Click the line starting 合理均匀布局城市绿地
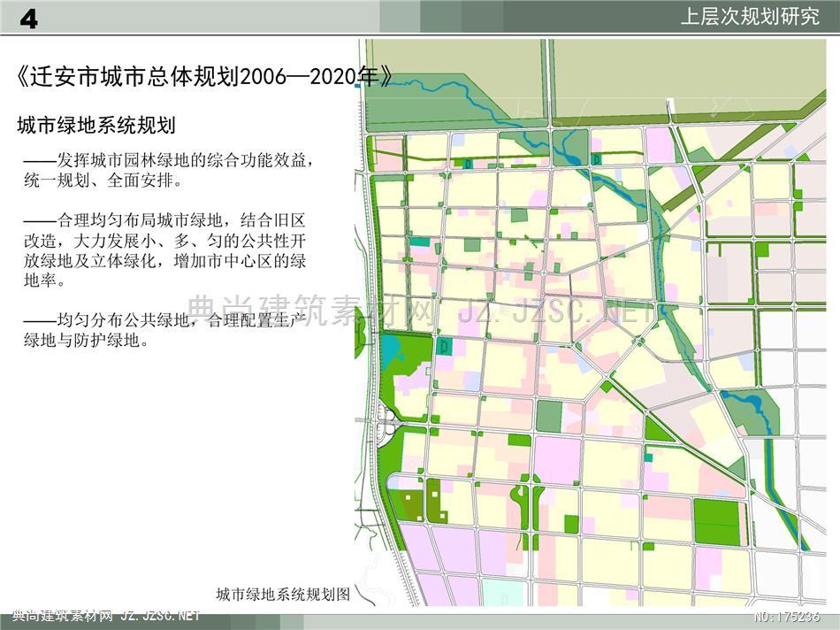The width and height of the screenshot is (840, 630). point(164,220)
